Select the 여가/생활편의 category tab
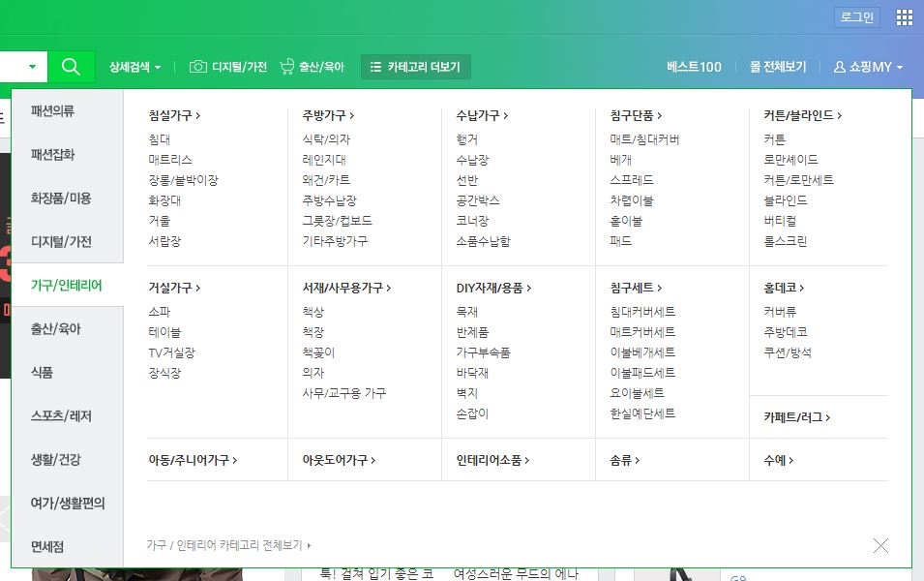924x581 pixels. coord(67,504)
